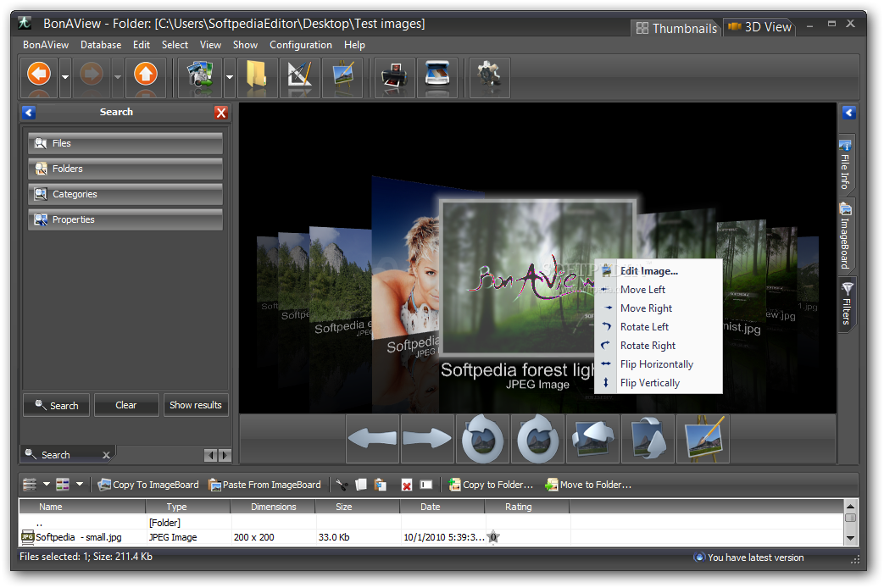Click the easel edit image toolbar icon
Image resolution: width=884 pixels, height=588 pixels.
pyautogui.click(x=342, y=75)
